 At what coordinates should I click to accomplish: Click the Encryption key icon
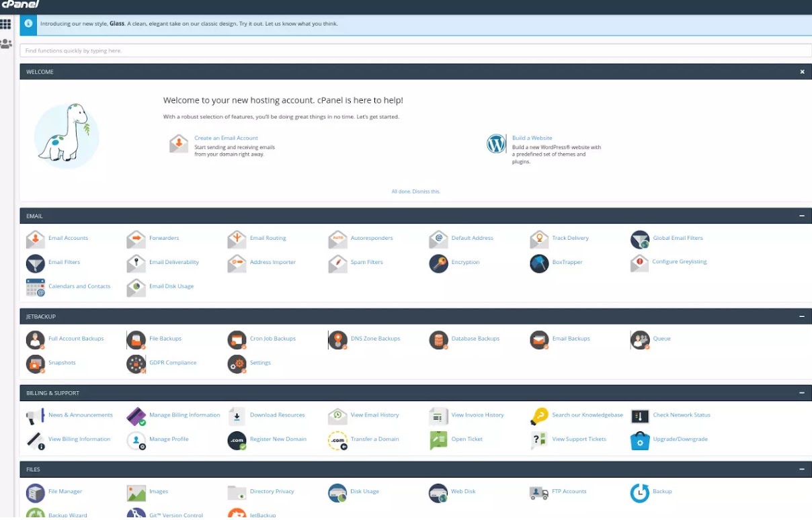click(x=439, y=263)
